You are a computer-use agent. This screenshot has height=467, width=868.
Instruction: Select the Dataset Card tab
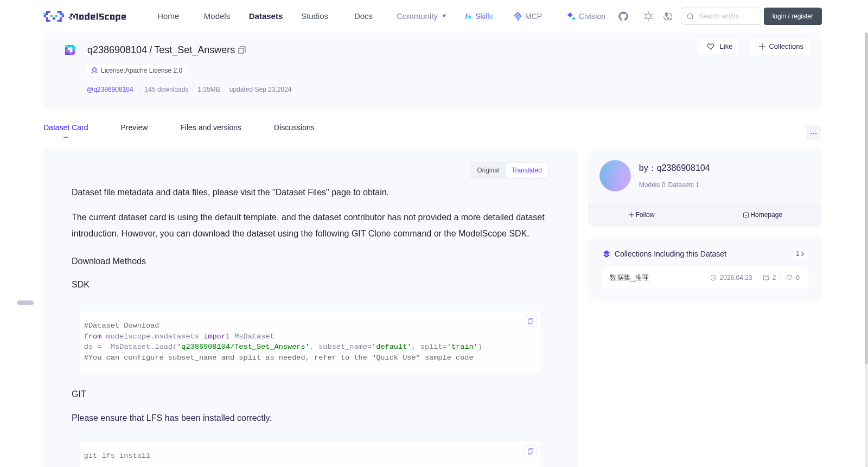(66, 127)
